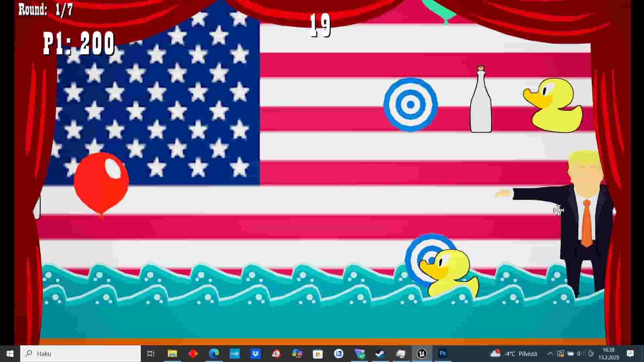Mute the system volume in the tray
644x362 pixels.
click(579, 354)
